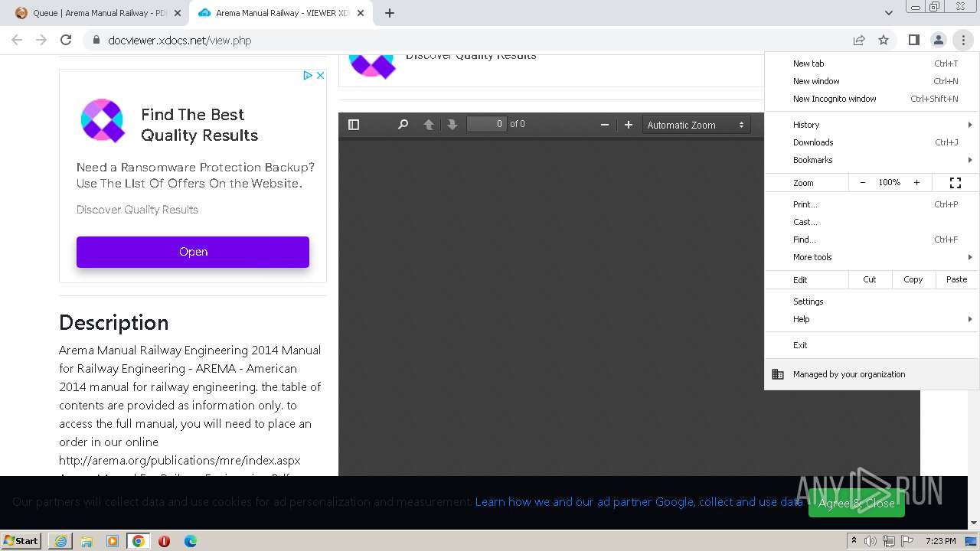980x551 pixels.
Task: Expand the Help submenu
Action: 872,319
